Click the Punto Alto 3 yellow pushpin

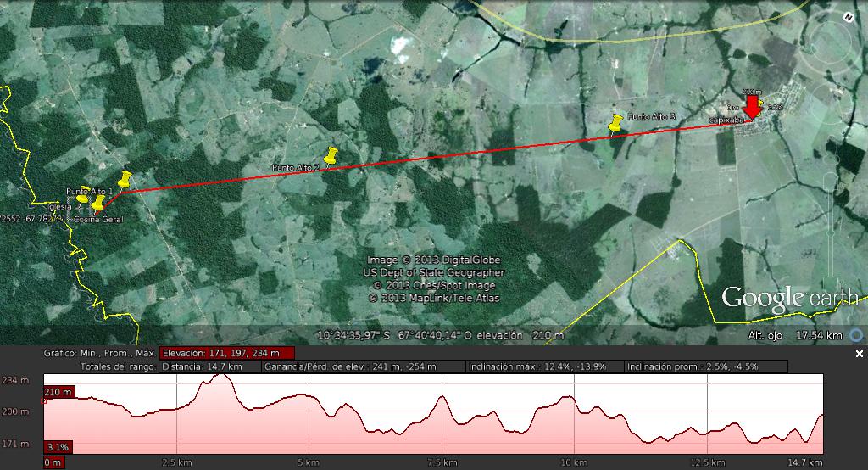click(x=616, y=123)
